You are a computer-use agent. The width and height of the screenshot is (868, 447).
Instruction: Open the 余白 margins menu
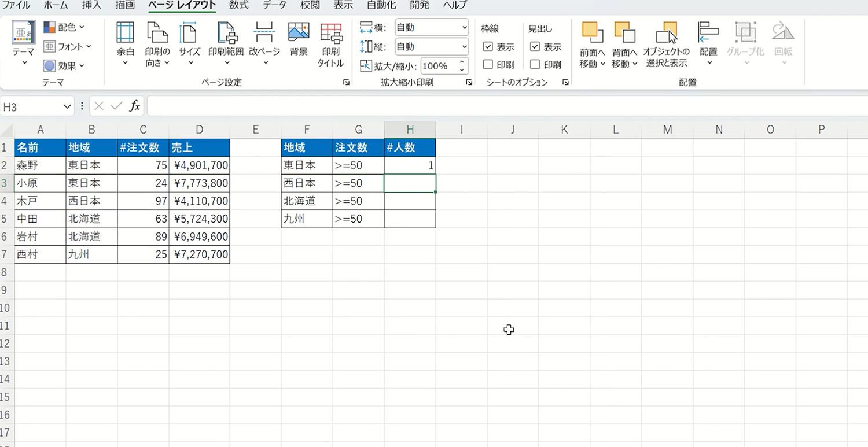pos(126,44)
